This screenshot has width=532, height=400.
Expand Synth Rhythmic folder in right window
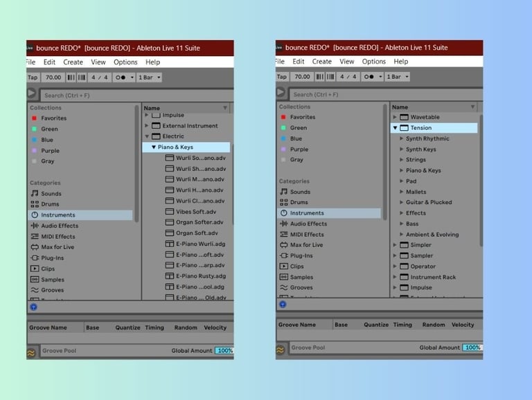tap(401, 138)
